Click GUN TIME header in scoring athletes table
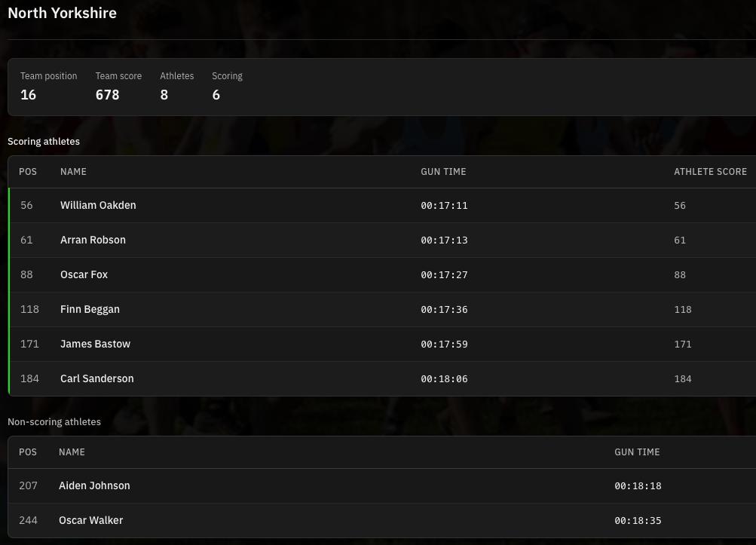Viewport: 756px width, 545px height. point(443,172)
